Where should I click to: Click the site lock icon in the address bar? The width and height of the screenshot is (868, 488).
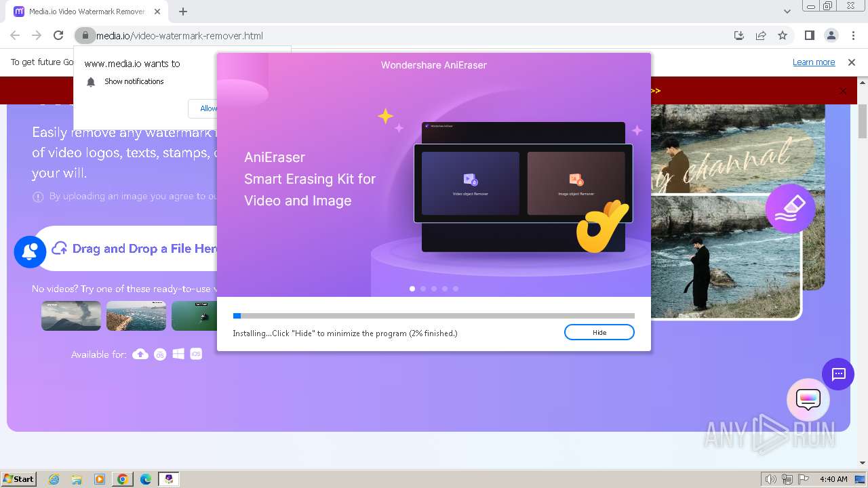click(84, 35)
